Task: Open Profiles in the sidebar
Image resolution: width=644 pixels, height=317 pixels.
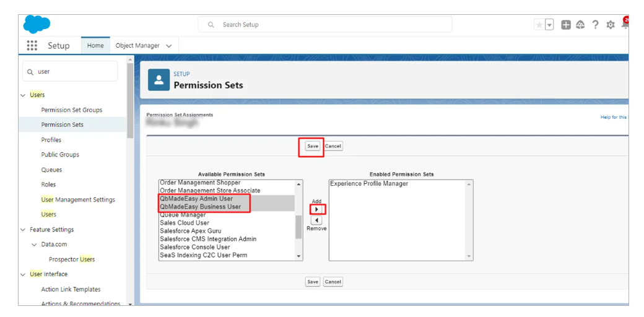Action: coord(51,140)
